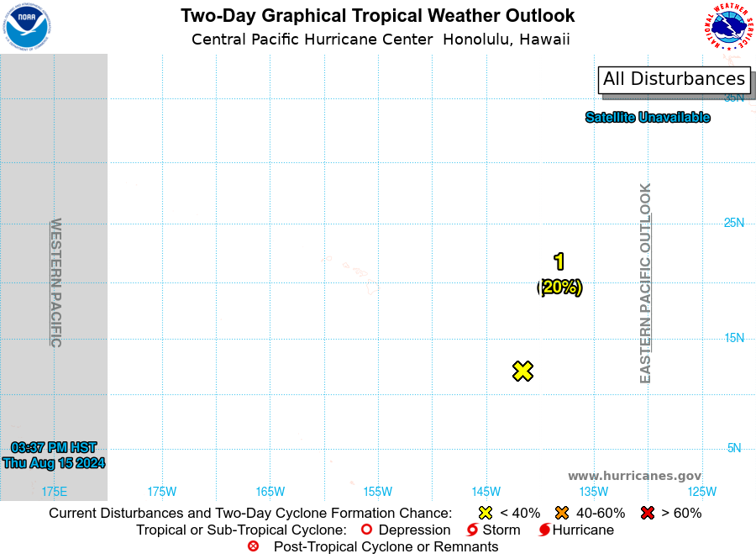Click the red over 60% legend X
The image size is (756, 559).
pyautogui.click(x=648, y=513)
